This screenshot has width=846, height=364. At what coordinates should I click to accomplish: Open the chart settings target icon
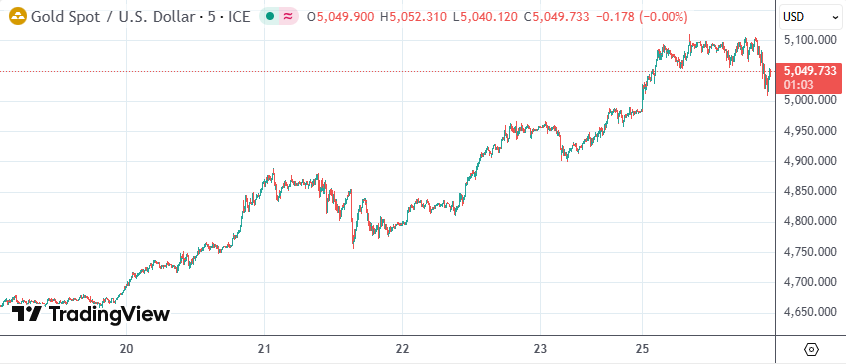[x=811, y=349]
